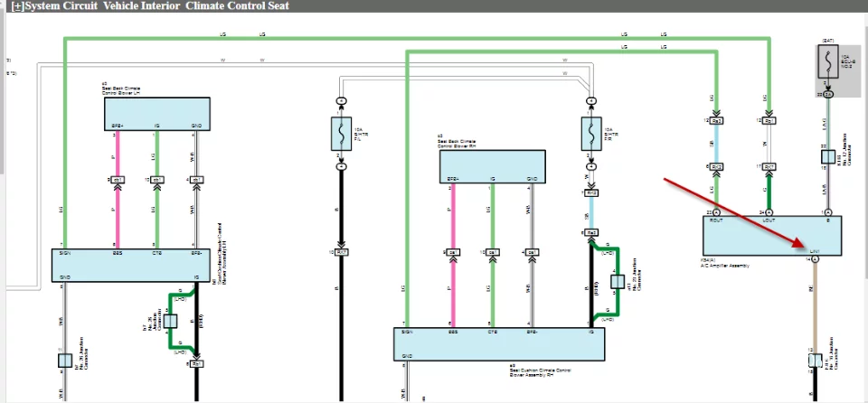Click the junction connector below the BAT fuse
868x403 pixels.
click(826, 156)
